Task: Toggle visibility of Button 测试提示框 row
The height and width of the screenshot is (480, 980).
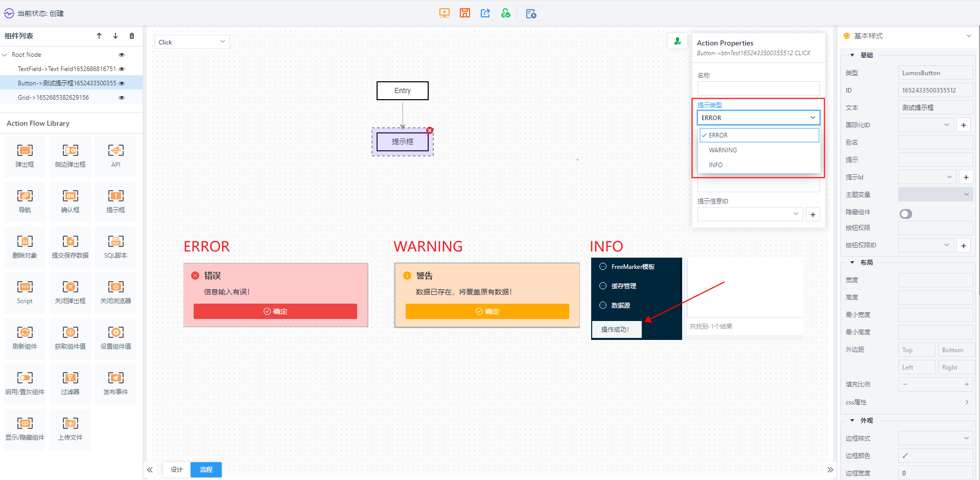Action: (122, 83)
